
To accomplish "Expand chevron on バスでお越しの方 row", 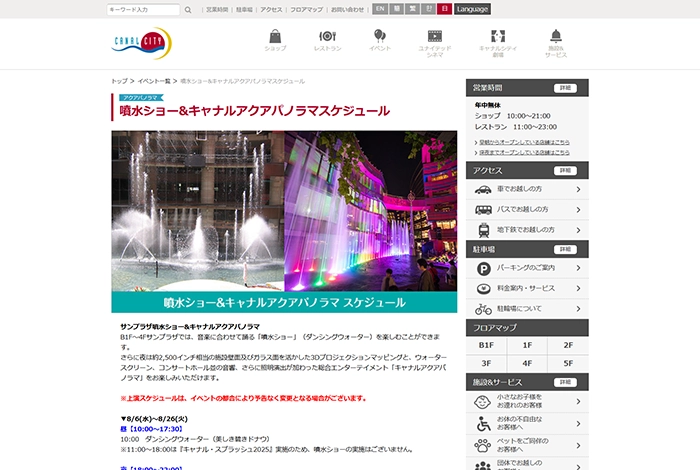I will [x=579, y=210].
